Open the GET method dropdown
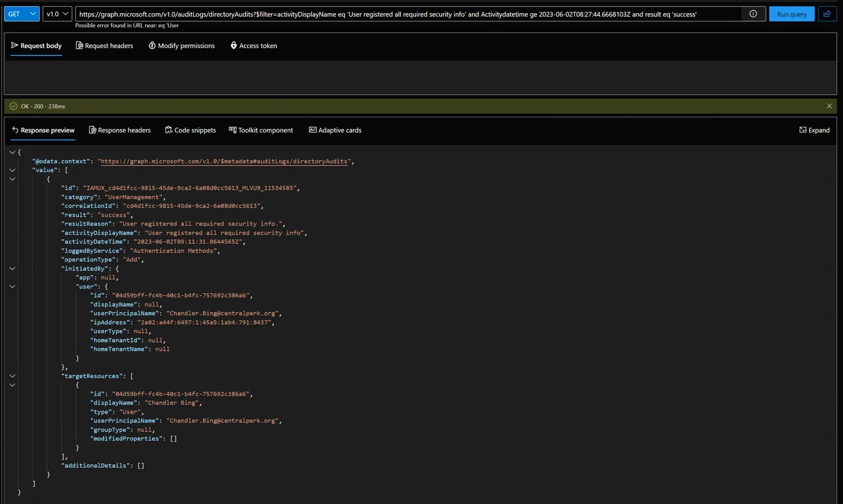This screenshot has height=504, width=843. pos(22,14)
